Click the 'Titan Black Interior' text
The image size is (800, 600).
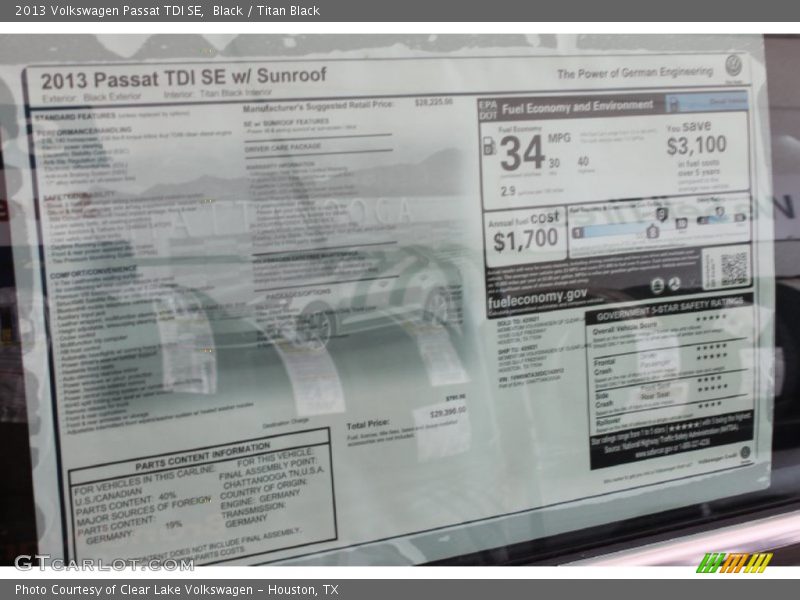click(x=236, y=93)
